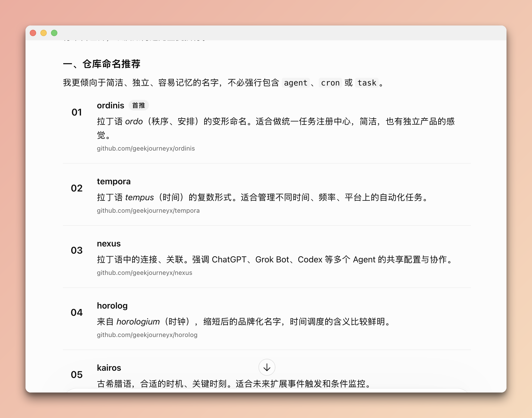
Task: Click the inline code word cron
Action: coord(330,83)
